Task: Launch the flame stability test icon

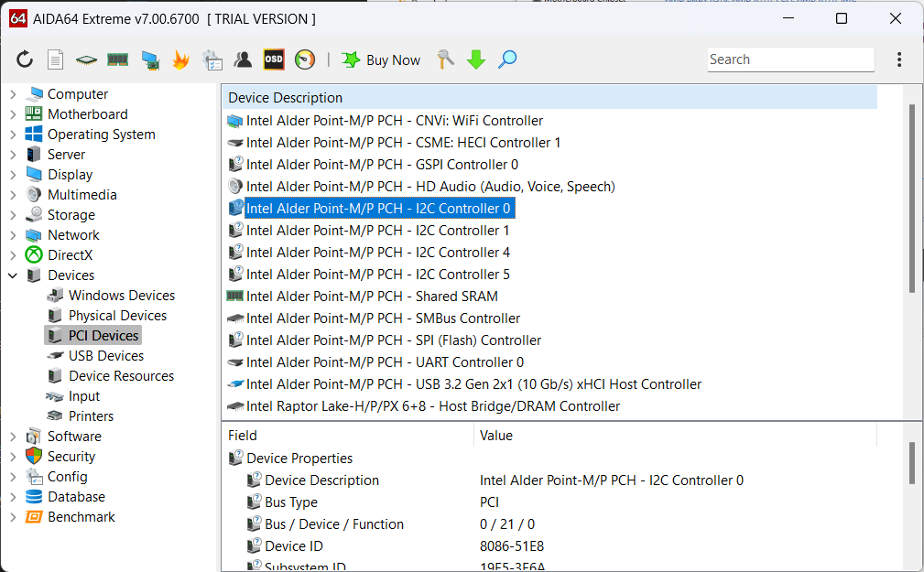Action: (x=180, y=59)
